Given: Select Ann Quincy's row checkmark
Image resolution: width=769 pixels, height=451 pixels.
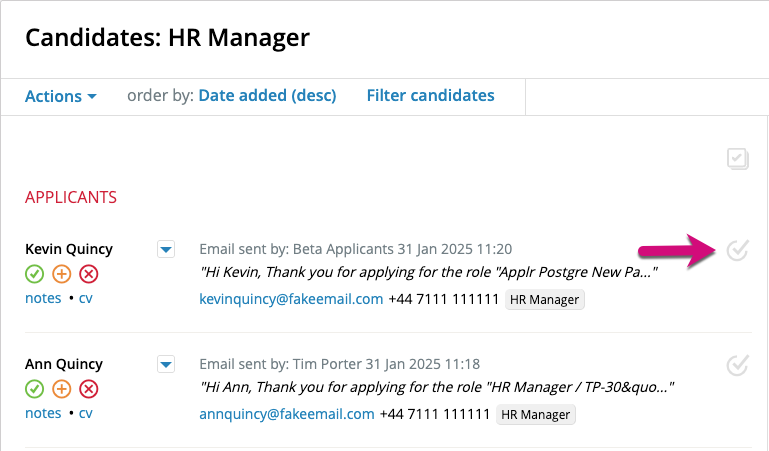Looking at the screenshot, I should pyautogui.click(x=737, y=365).
